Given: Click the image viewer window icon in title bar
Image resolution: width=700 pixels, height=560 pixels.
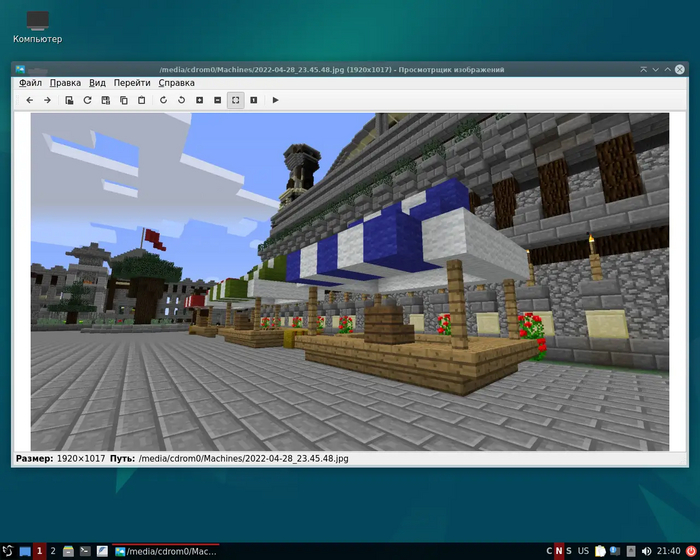Looking at the screenshot, I should click(20, 69).
